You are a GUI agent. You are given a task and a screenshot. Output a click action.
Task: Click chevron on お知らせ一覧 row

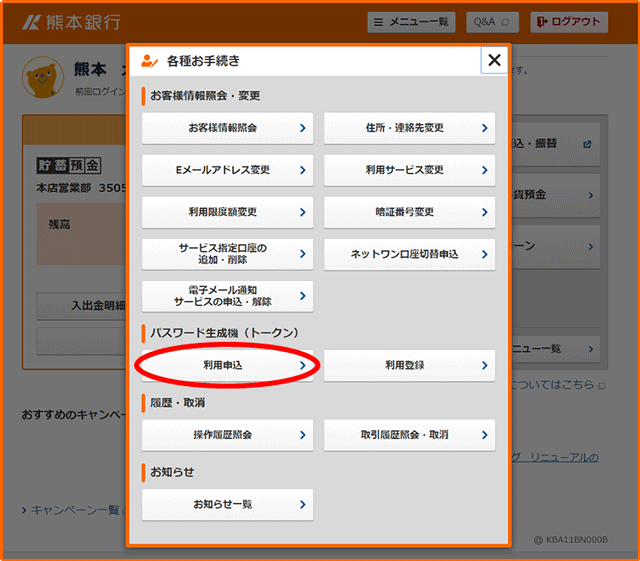tap(302, 505)
